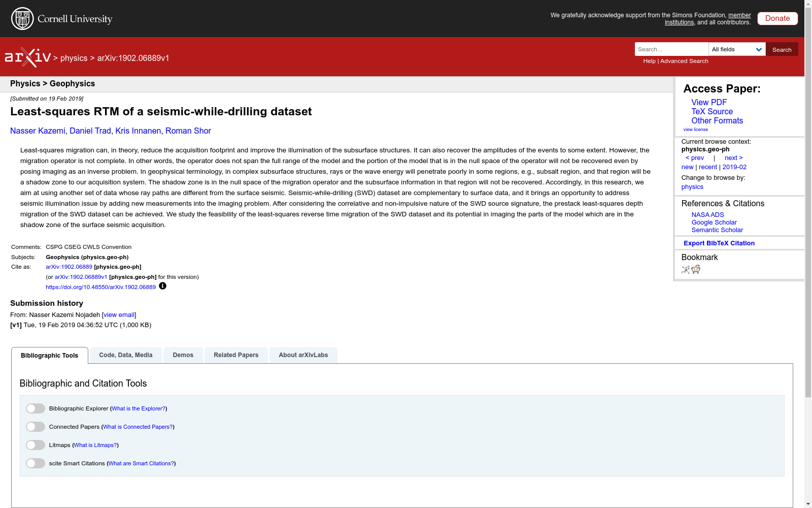Open author Nasser Kazemi link

(x=38, y=131)
